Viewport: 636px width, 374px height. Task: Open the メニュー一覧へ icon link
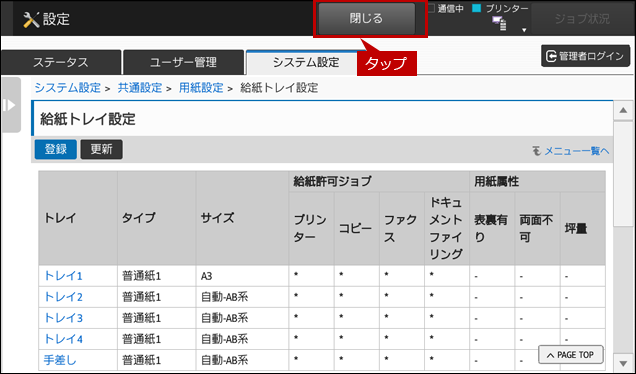(x=570, y=151)
